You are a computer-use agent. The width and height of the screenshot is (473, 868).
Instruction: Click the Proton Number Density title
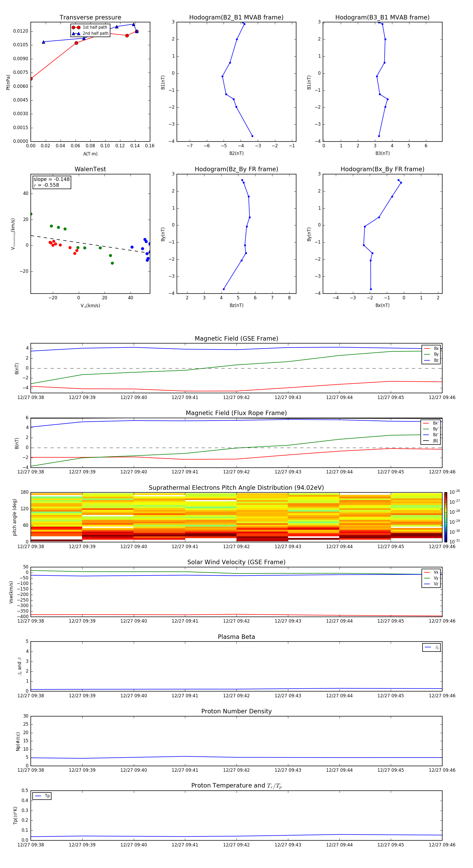[236, 711]
